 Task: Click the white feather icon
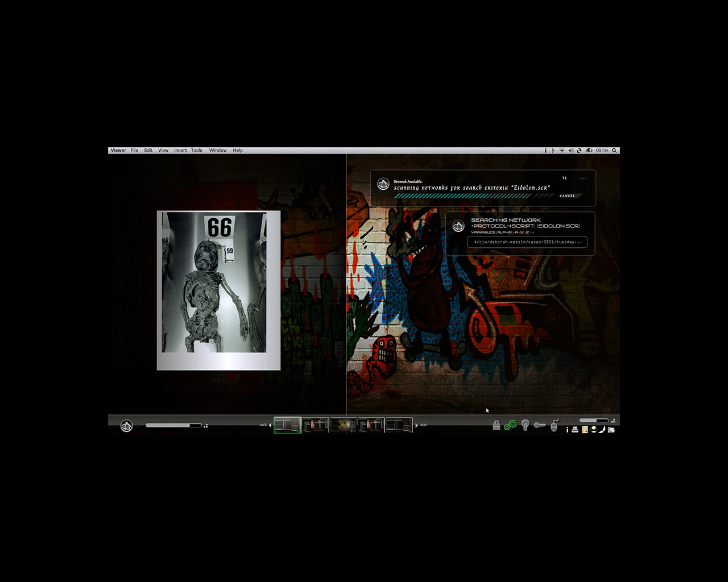click(602, 430)
